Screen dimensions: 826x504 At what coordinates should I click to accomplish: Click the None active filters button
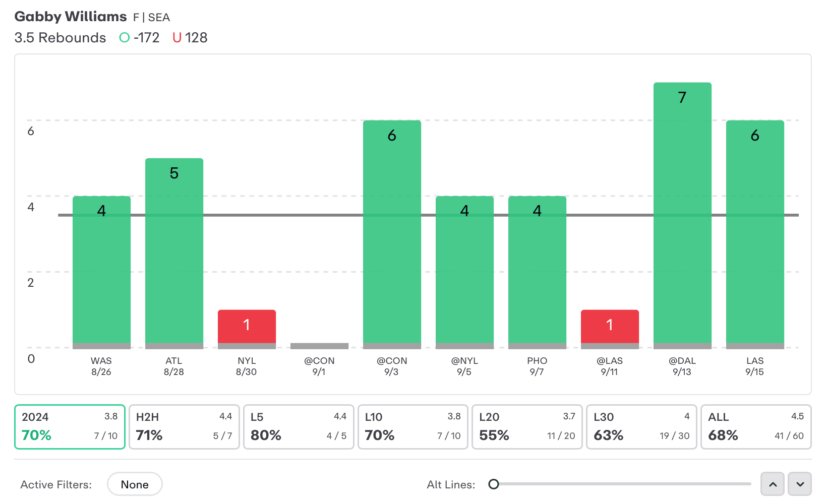(x=135, y=484)
